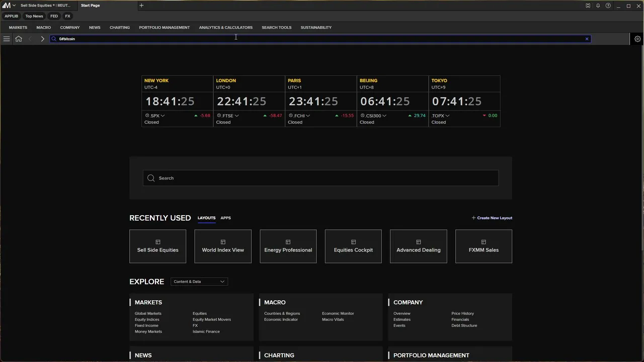Open the PORTFOLIO MANAGEMENT menu
Viewport: 644px width, 362px height.
(x=165, y=28)
